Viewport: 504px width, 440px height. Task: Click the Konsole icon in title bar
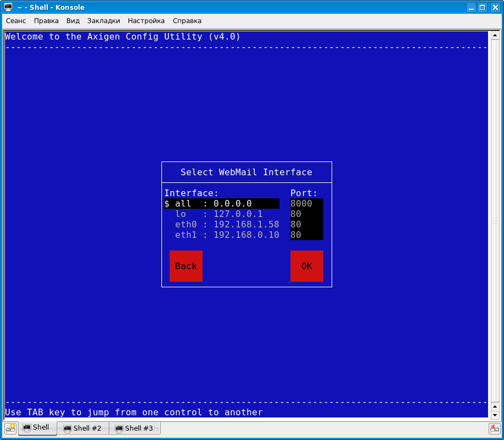coord(8,7)
